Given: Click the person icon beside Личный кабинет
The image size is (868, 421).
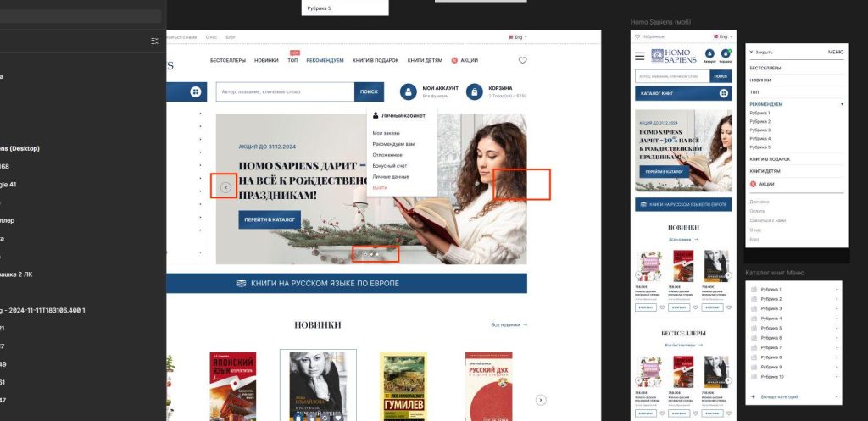Looking at the screenshot, I should [x=376, y=115].
